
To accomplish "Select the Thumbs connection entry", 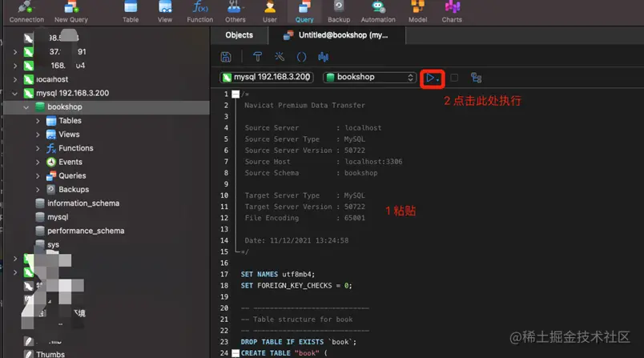I will point(50,354).
